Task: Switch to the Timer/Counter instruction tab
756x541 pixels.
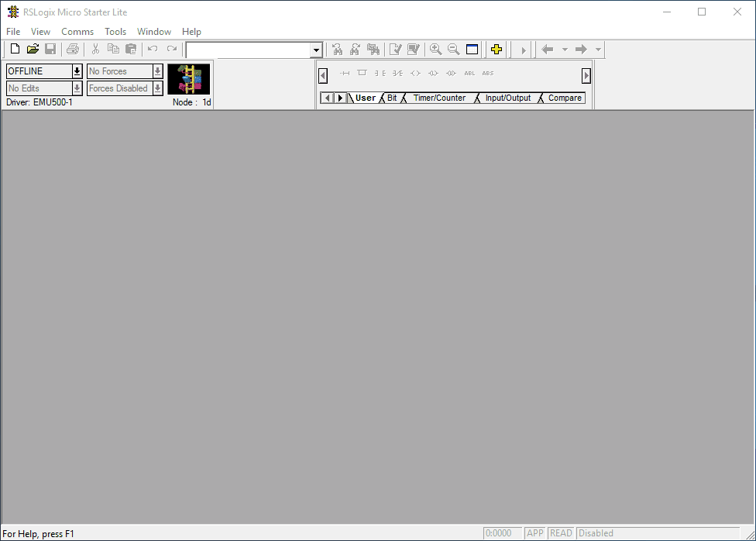Action: (x=439, y=98)
